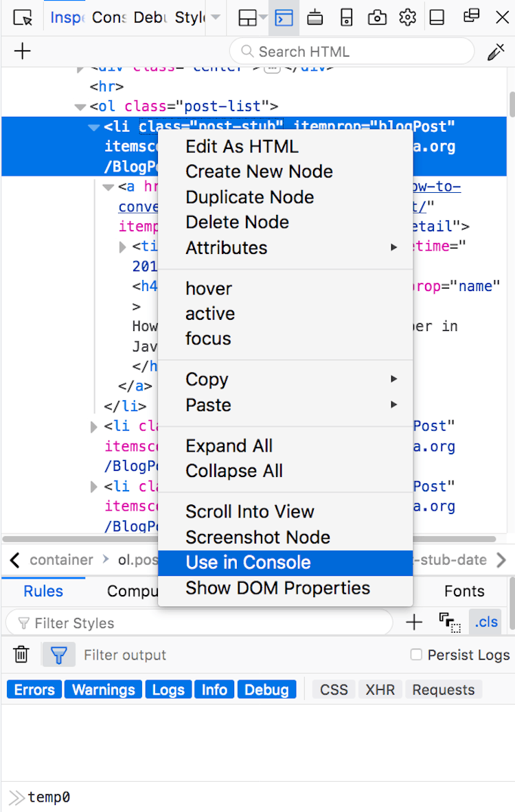This screenshot has width=515, height=812.
Task: Switch to the Fonts tab
Action: tap(464, 591)
